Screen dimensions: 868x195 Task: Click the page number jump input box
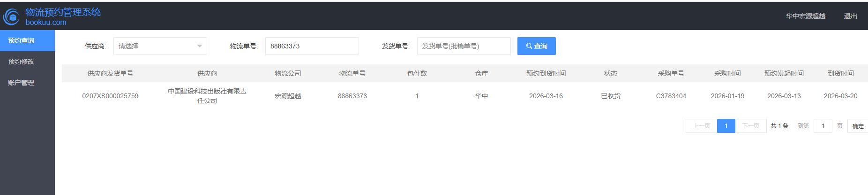click(823, 126)
